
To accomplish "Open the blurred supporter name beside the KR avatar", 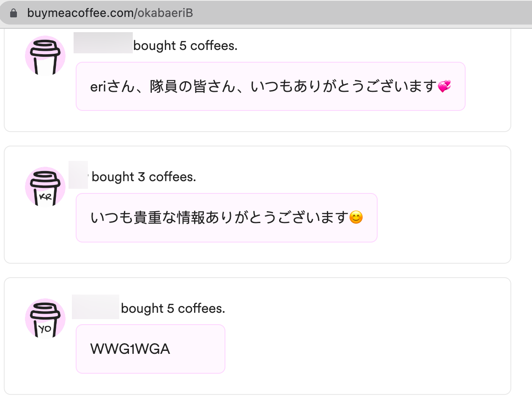I will click(78, 175).
